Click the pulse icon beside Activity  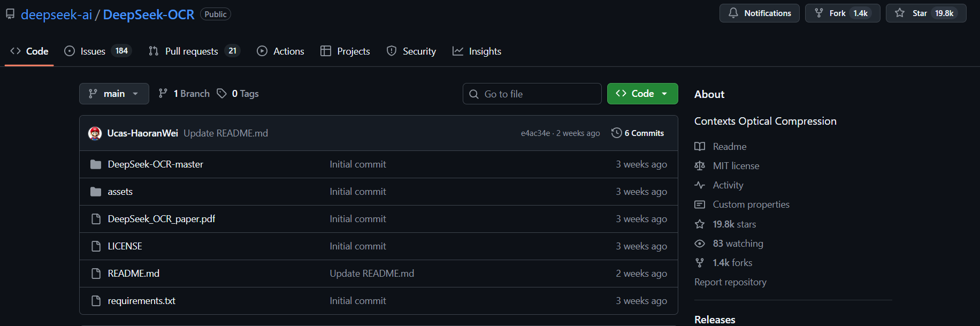coord(700,185)
